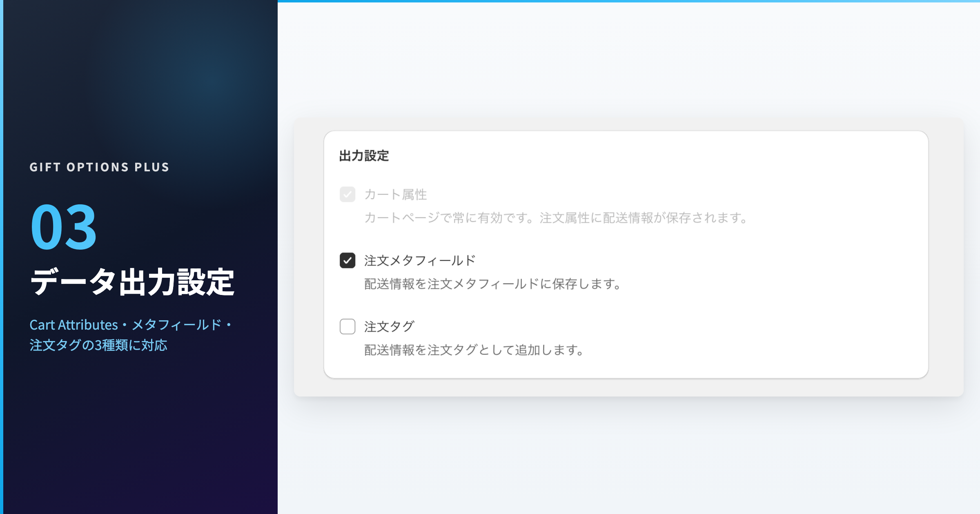Click the 出力設定 card heading

coord(364,156)
